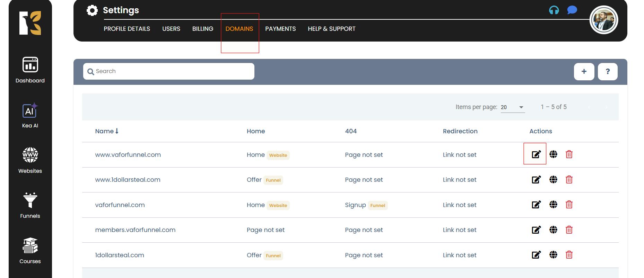Image resolution: width=644 pixels, height=278 pixels.
Task: Go to Websites in the sidebar
Action: 30,160
